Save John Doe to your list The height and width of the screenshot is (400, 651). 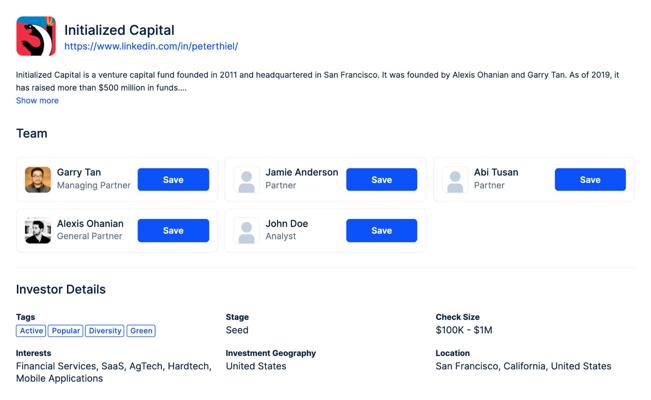coord(382,231)
